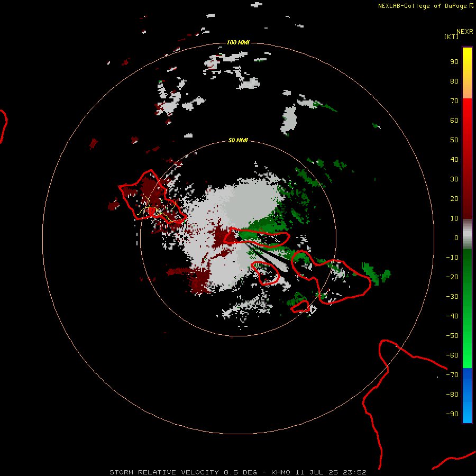Viewport: 476px width, 476px height.
Task: Click the gray zero-velocity band of the color bar
Action: tap(467, 234)
